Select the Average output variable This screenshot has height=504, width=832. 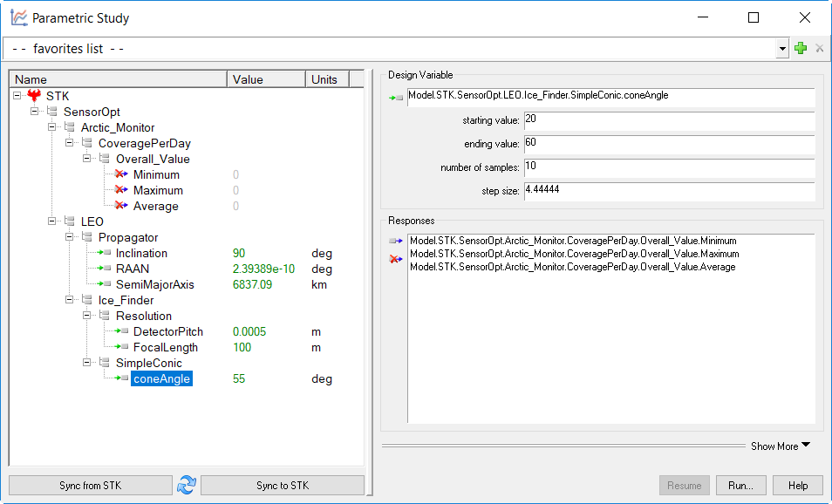pyautogui.click(x=155, y=207)
